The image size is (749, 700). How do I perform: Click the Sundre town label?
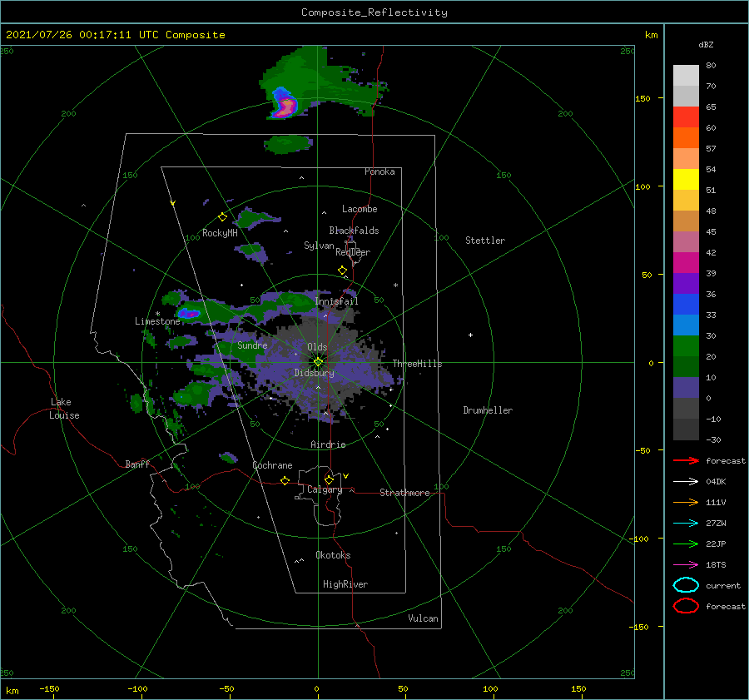252,345
